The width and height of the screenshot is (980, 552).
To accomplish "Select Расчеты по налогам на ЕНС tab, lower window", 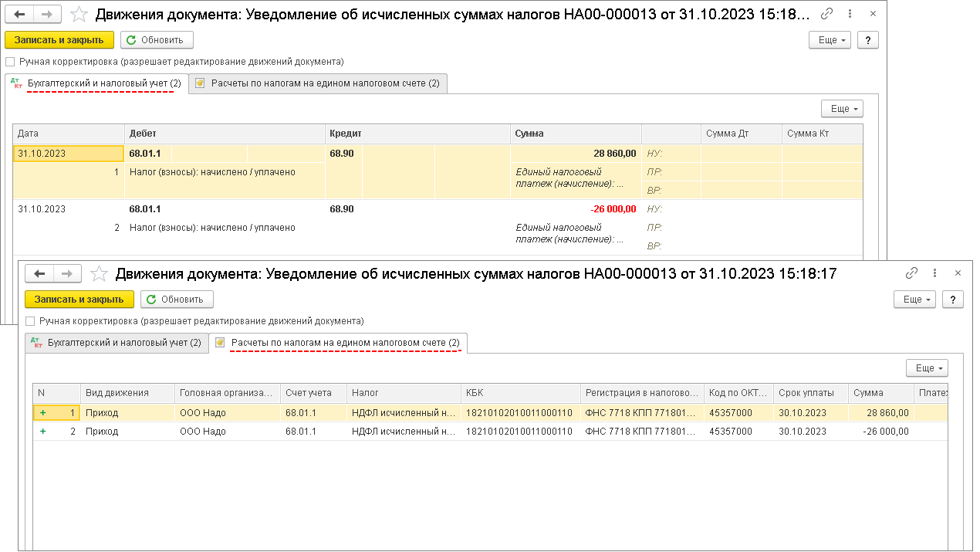I will [339, 343].
